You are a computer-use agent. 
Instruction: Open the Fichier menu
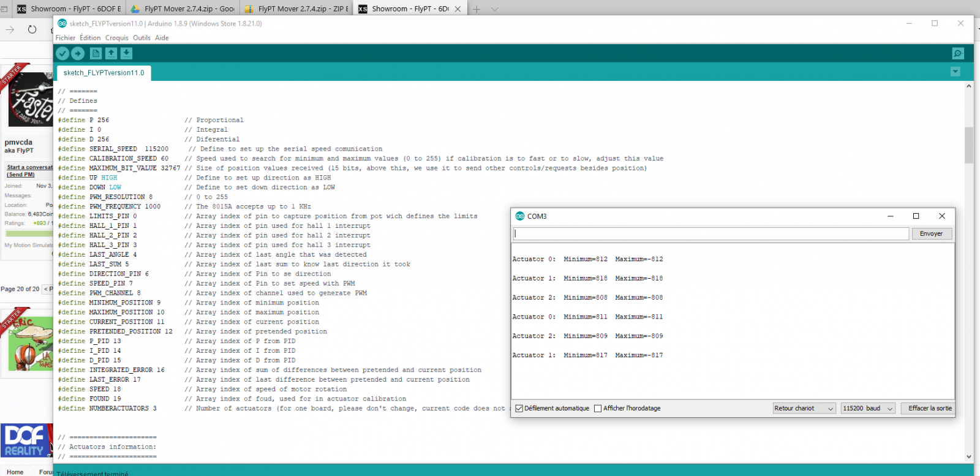65,38
